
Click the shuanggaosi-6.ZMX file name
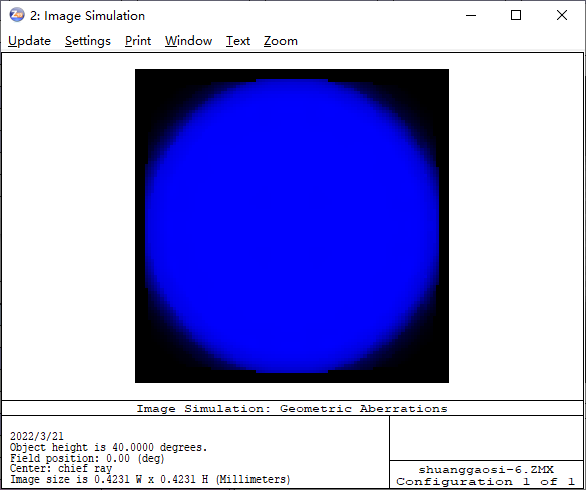[x=486, y=469]
